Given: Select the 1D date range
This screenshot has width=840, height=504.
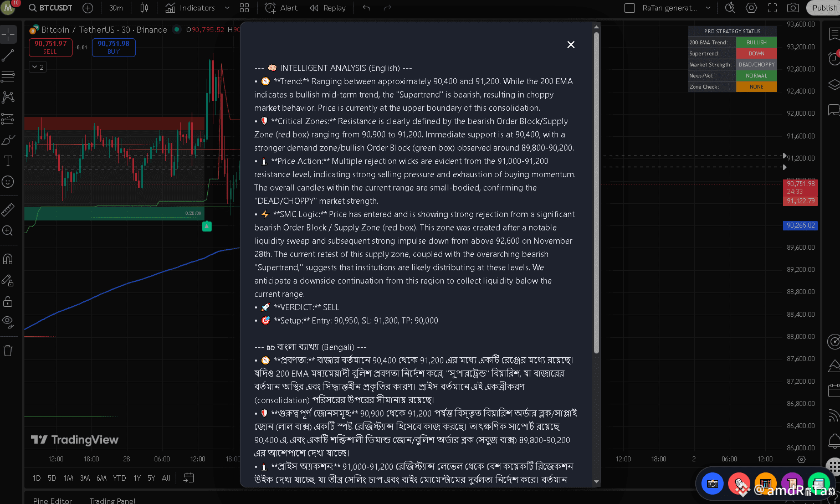Looking at the screenshot, I should [37, 478].
